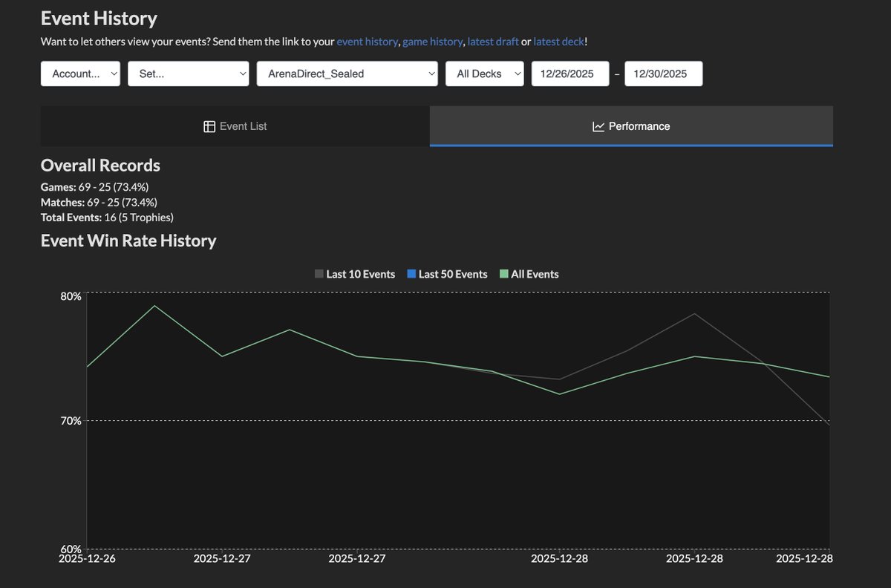Click the gray Last 10 Events color swatch
891x588 pixels.
319,274
